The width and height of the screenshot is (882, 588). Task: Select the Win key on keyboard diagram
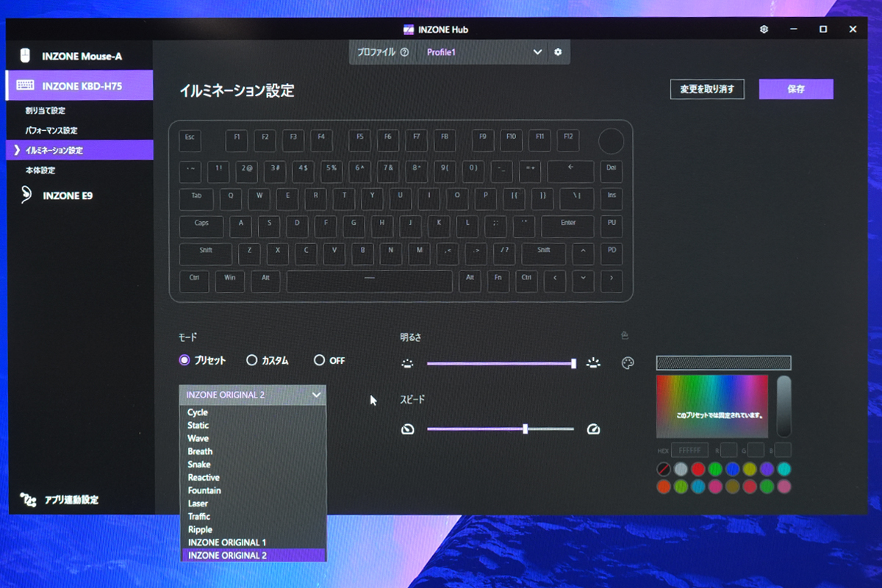(x=230, y=282)
